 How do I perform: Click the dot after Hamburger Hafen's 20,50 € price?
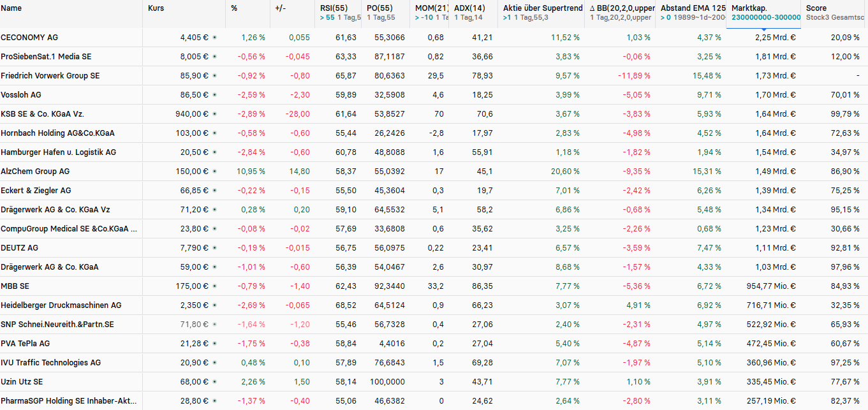click(214, 152)
